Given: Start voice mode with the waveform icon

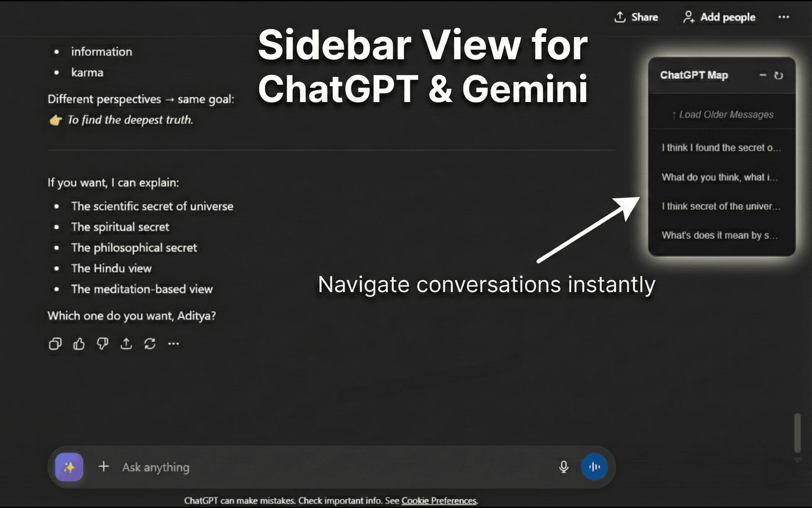Looking at the screenshot, I should click(594, 467).
